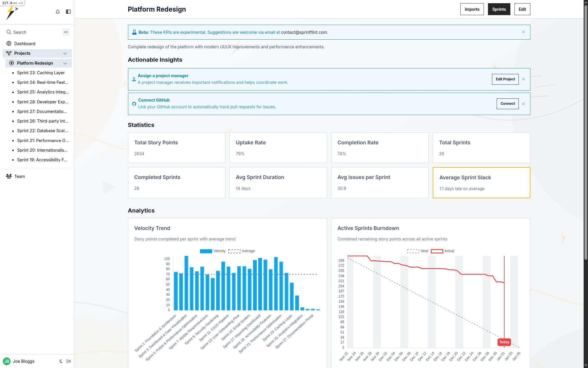588x368 pixels.
Task: Click the GitHub icon in the Connect banner
Action: pos(134,104)
